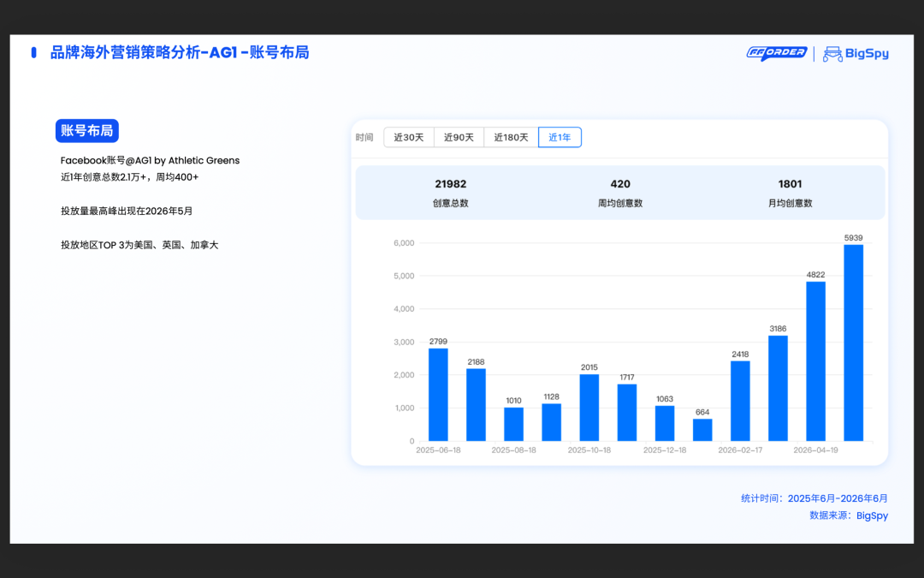Click the 周均创意数 label
The width and height of the screenshot is (924, 578).
tap(620, 203)
